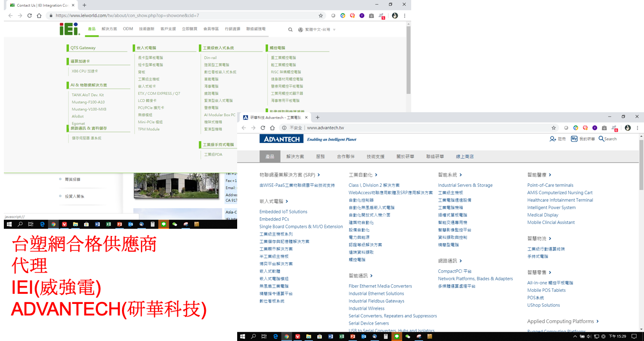Open 客戶支援 menu on the IEI site

pos(168,29)
